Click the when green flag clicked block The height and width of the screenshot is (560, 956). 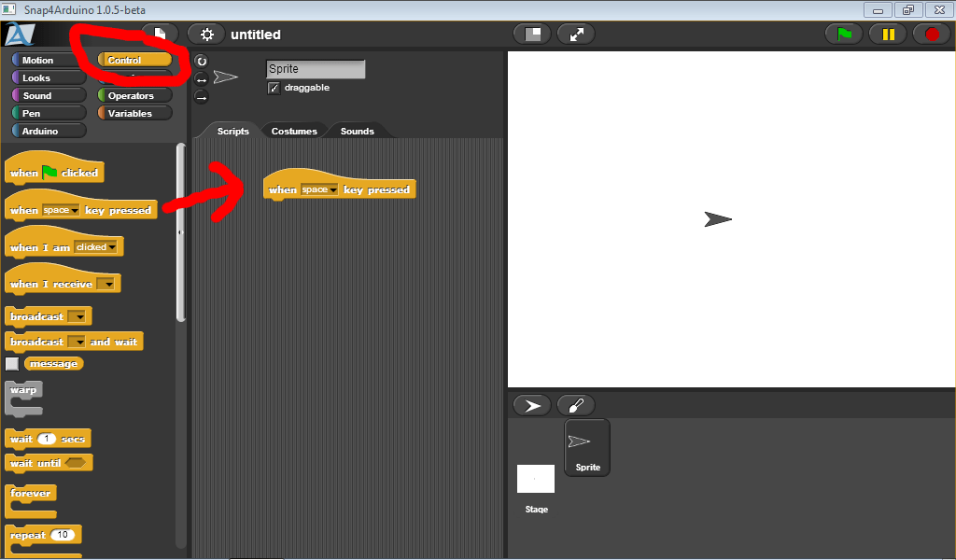[54, 170]
